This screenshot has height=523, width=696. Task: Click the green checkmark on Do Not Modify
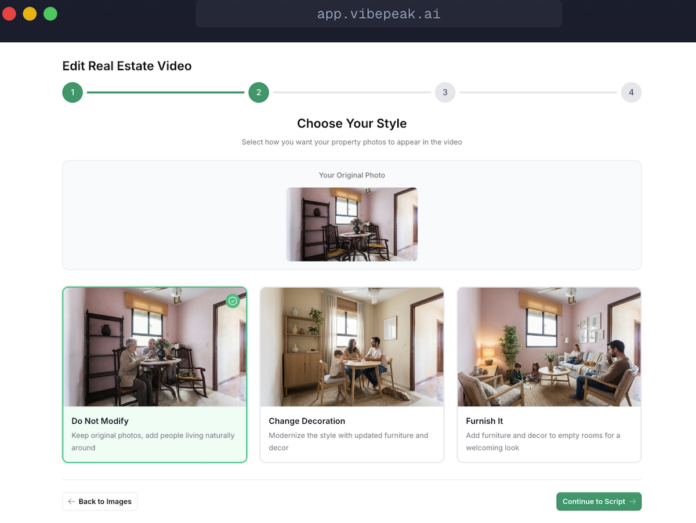(233, 301)
